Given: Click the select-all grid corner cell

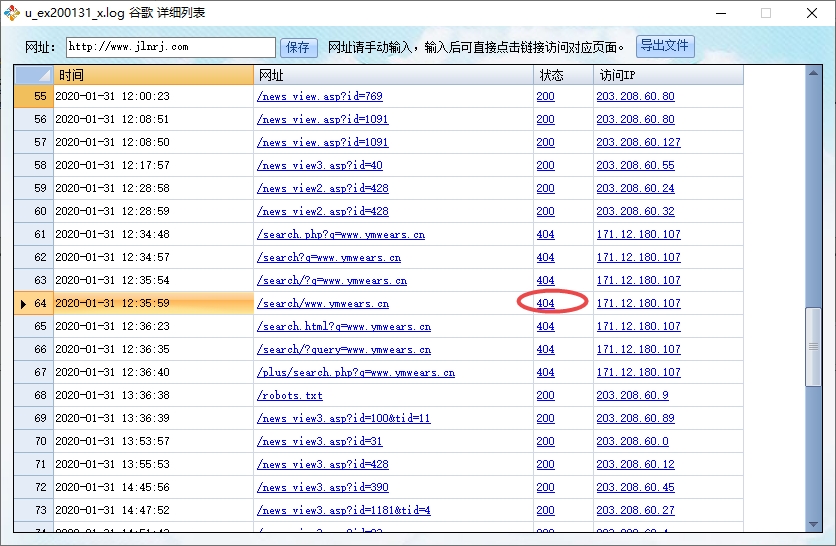Looking at the screenshot, I should pyautogui.click(x=33, y=76).
